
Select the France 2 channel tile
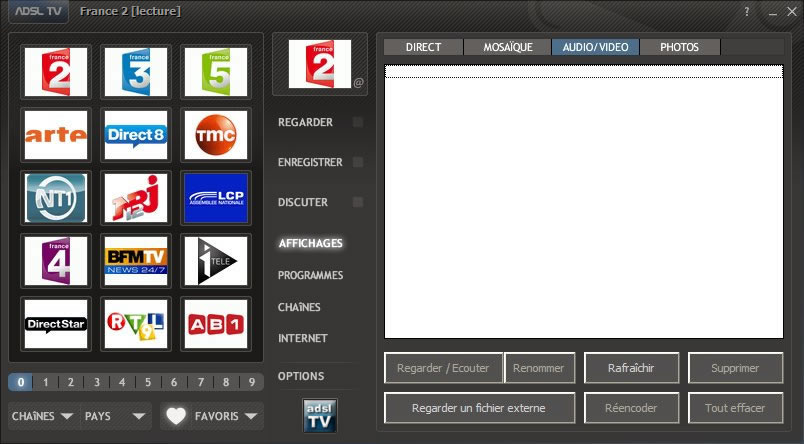click(56, 72)
